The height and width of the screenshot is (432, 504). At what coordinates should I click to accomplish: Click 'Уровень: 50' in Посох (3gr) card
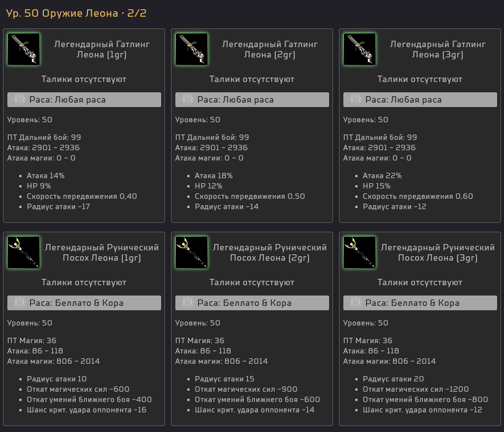[x=365, y=323]
